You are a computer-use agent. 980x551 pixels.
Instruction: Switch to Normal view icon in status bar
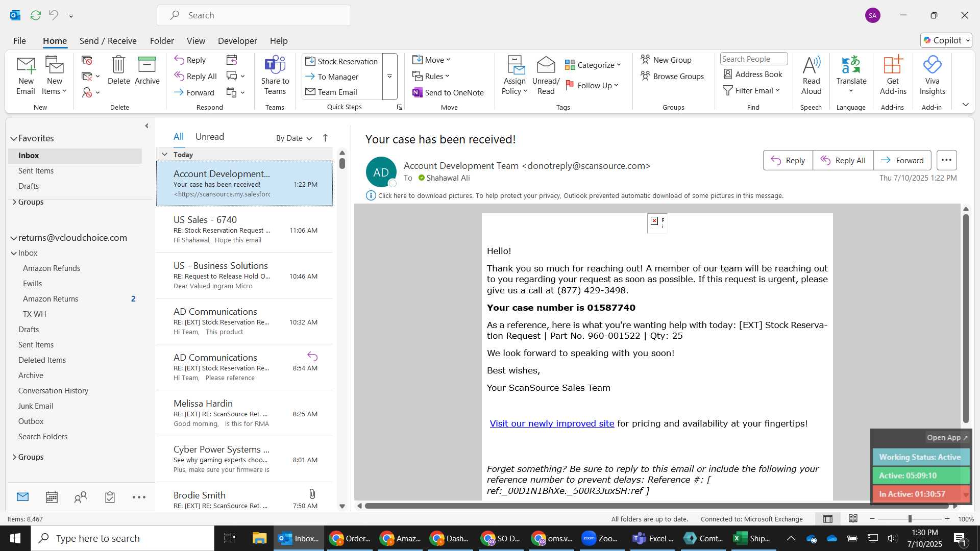point(828,519)
